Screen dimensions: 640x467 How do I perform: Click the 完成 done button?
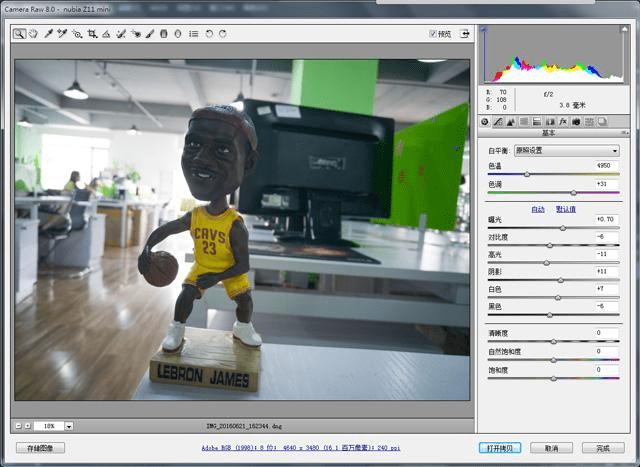coord(603,448)
